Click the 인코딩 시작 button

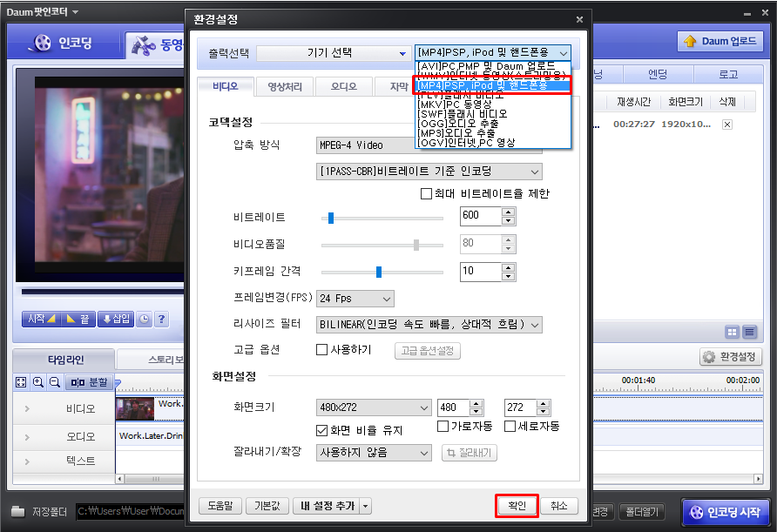(x=725, y=512)
